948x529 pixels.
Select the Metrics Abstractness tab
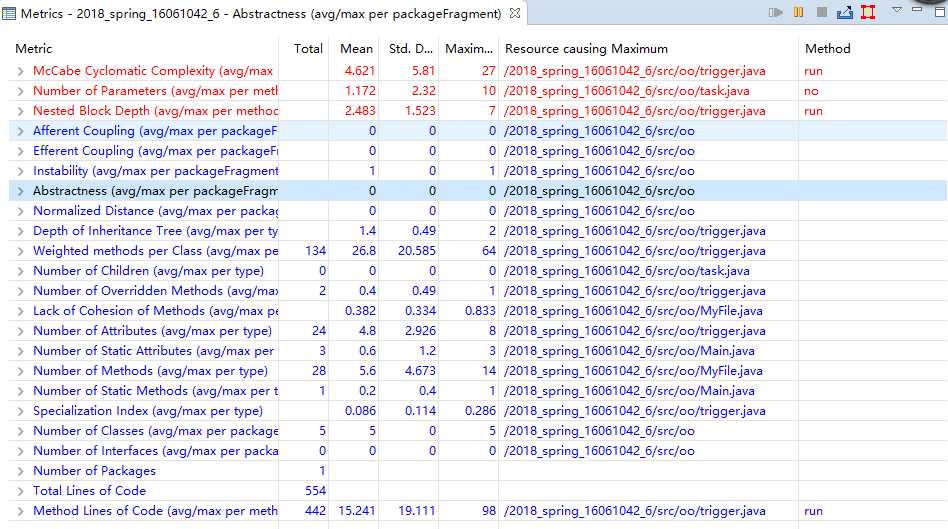coord(261,13)
